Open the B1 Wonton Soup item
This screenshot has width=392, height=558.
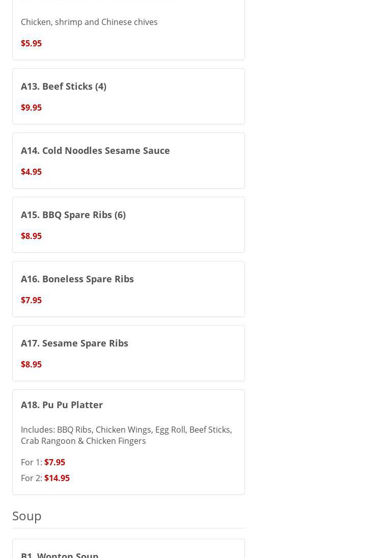tap(60, 554)
